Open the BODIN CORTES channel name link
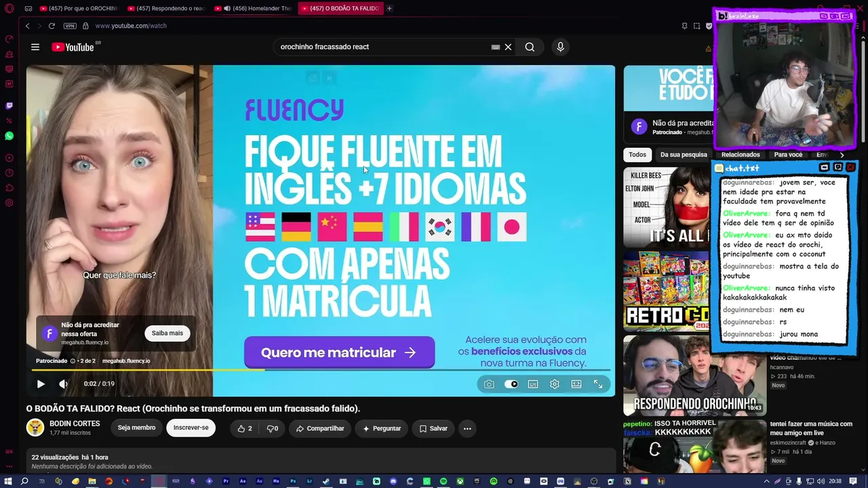Image resolution: width=868 pixels, height=488 pixels. (75, 424)
